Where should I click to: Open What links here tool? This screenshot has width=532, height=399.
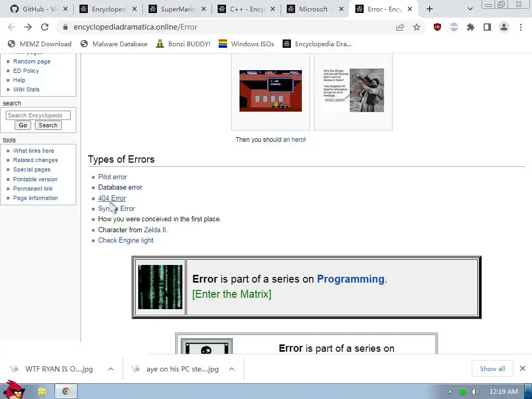point(33,151)
